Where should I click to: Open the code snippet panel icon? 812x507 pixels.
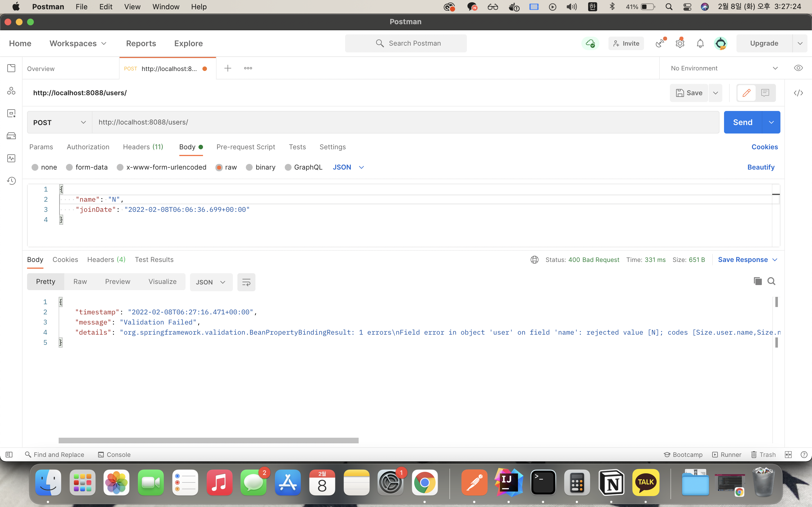tap(798, 93)
